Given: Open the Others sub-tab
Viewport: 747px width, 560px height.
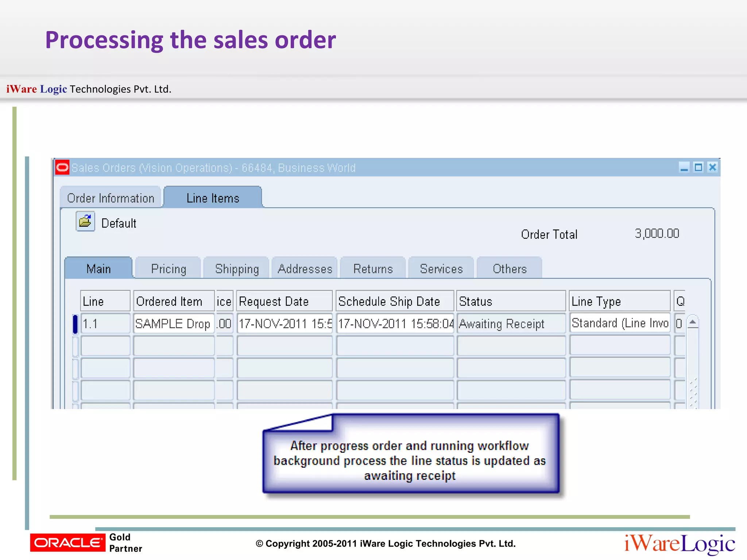Looking at the screenshot, I should coord(510,268).
